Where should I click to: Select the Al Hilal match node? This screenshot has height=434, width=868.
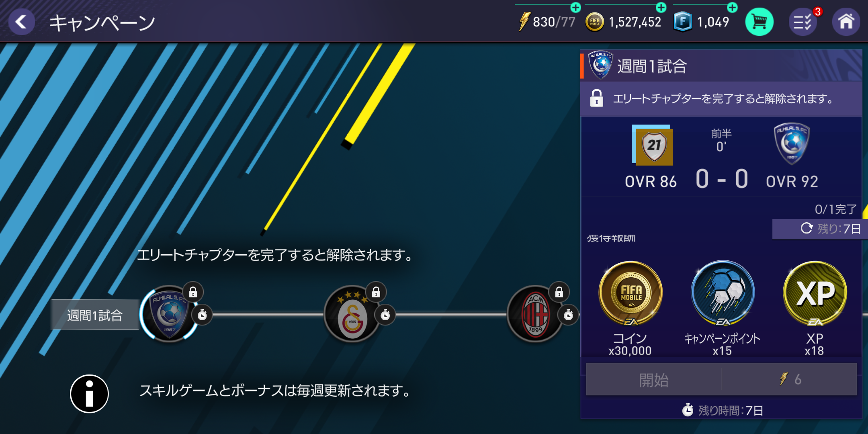point(169,314)
